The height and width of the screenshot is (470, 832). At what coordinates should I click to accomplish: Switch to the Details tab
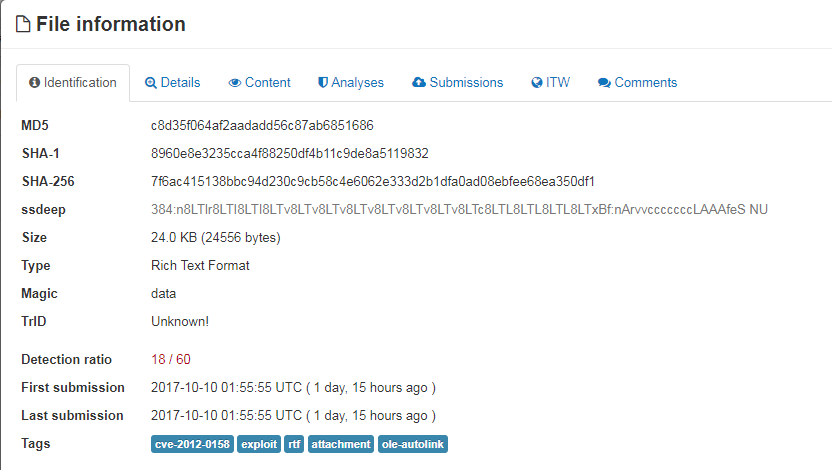point(180,83)
